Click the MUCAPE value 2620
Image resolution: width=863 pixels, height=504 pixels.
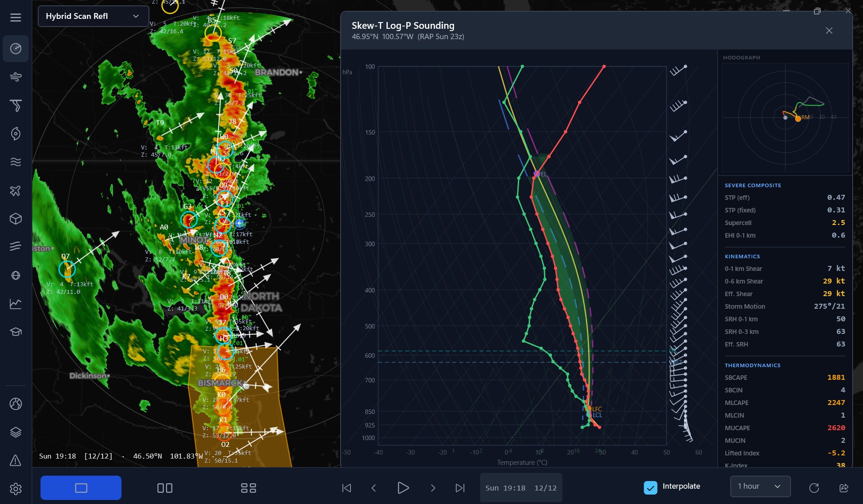(x=836, y=428)
